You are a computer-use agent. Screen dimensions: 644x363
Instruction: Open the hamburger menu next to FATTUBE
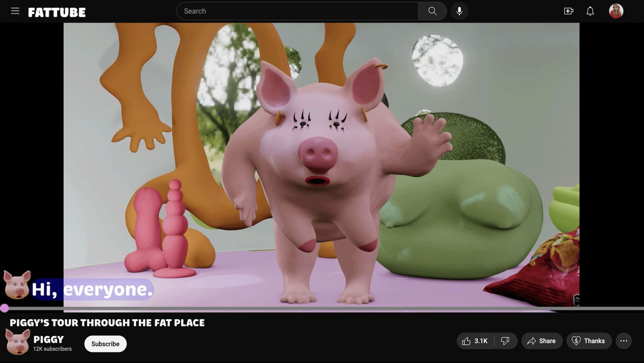pyautogui.click(x=15, y=11)
